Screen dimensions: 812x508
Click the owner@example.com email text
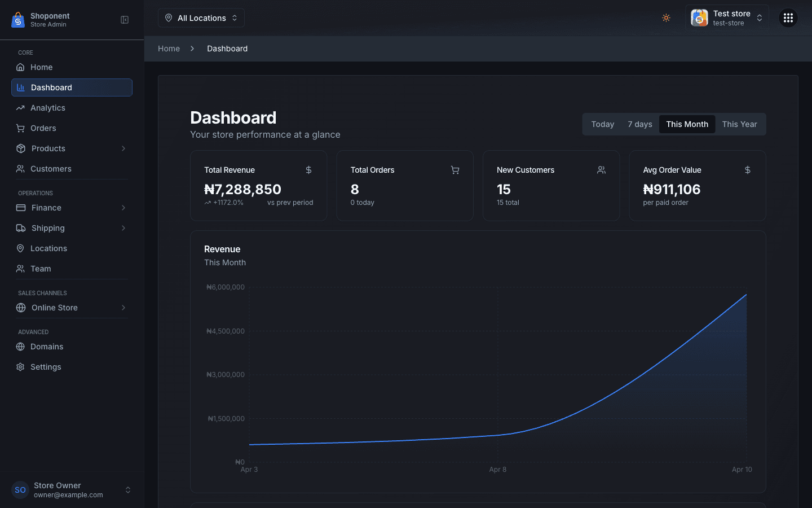click(68, 495)
